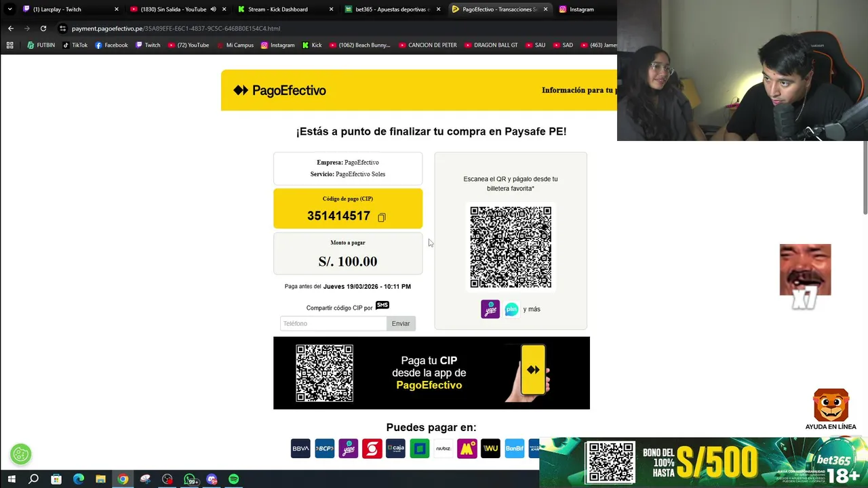
Task: Reload the page in browser
Action: tap(43, 28)
